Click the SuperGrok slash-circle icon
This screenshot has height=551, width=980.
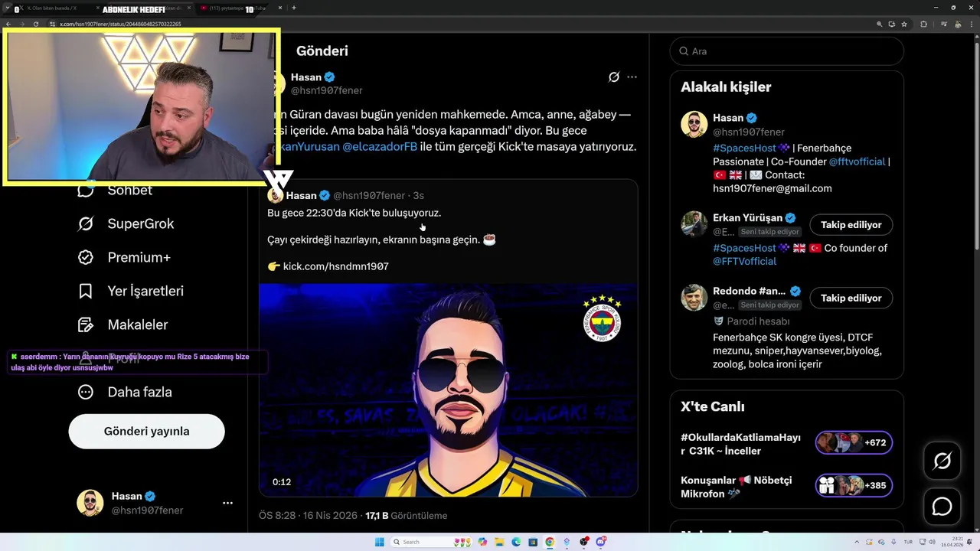(86, 223)
